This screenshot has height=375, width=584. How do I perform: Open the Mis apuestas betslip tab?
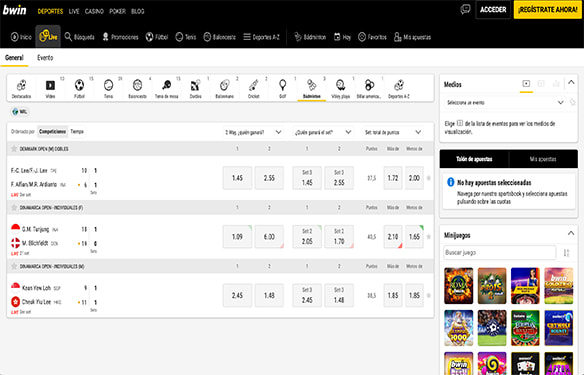pos(543,159)
